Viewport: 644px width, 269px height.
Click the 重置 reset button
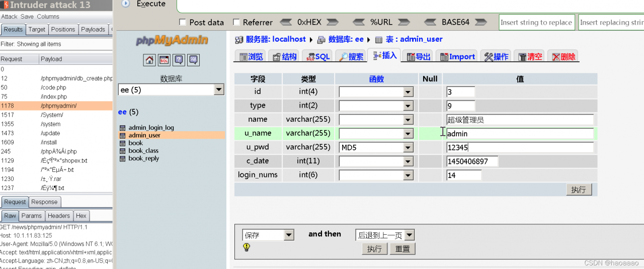pyautogui.click(x=403, y=249)
